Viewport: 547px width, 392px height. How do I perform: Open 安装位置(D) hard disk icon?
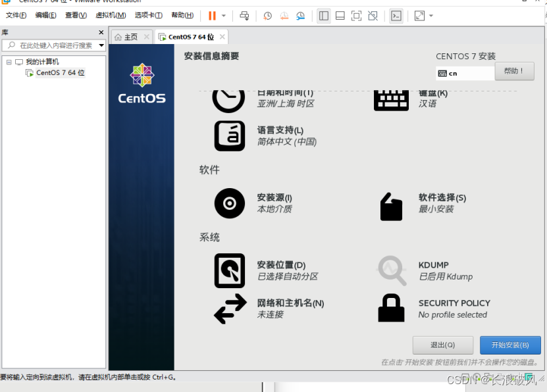point(230,271)
